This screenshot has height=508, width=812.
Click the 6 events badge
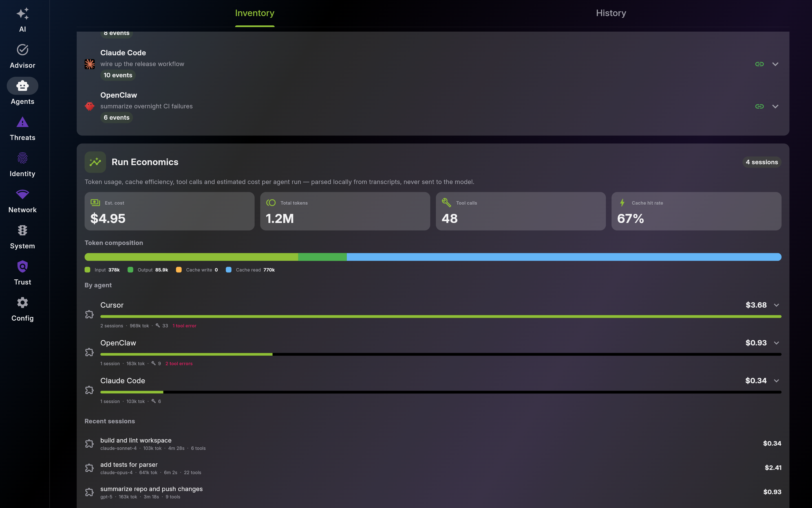point(116,118)
